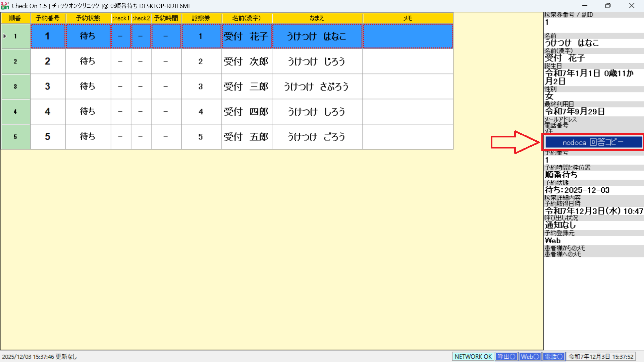
Task: Click the 予約状態 column header
Action: [x=88, y=18]
